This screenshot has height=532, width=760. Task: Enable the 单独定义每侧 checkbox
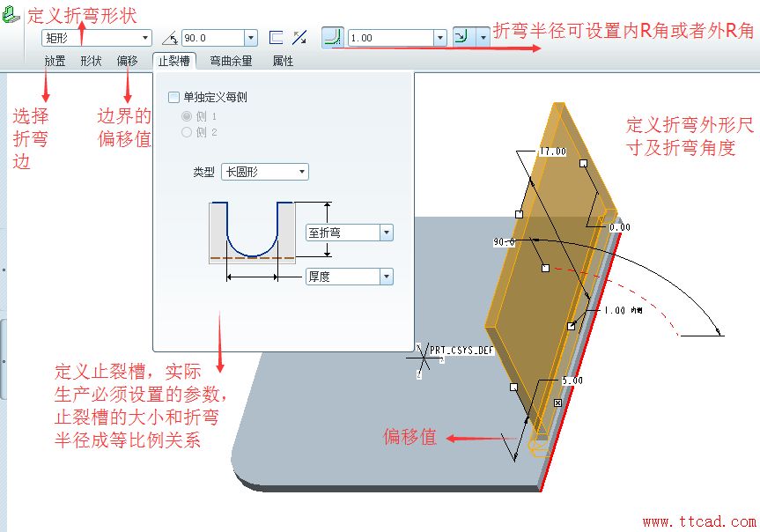(173, 97)
